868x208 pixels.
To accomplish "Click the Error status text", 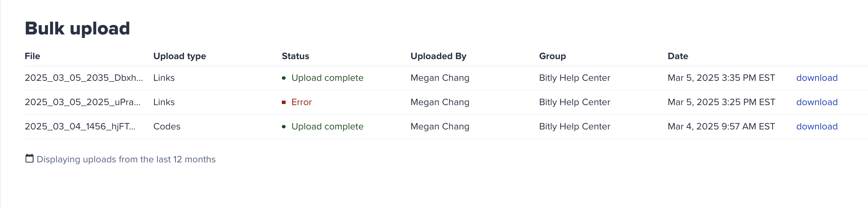I will pyautogui.click(x=301, y=102).
